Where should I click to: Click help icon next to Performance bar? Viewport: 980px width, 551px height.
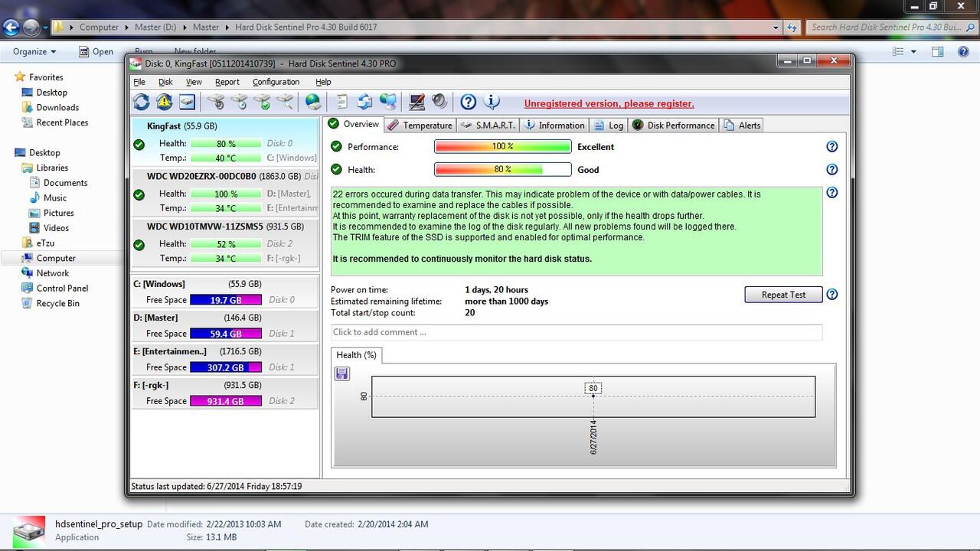[x=832, y=147]
